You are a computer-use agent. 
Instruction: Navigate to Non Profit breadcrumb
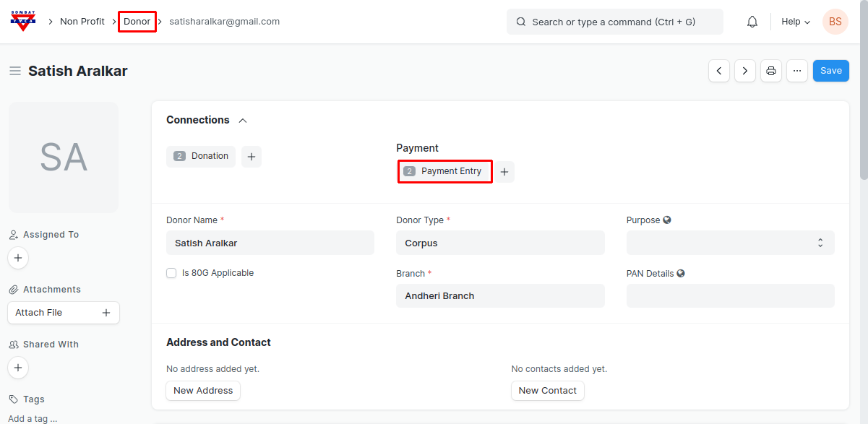pyautogui.click(x=82, y=22)
